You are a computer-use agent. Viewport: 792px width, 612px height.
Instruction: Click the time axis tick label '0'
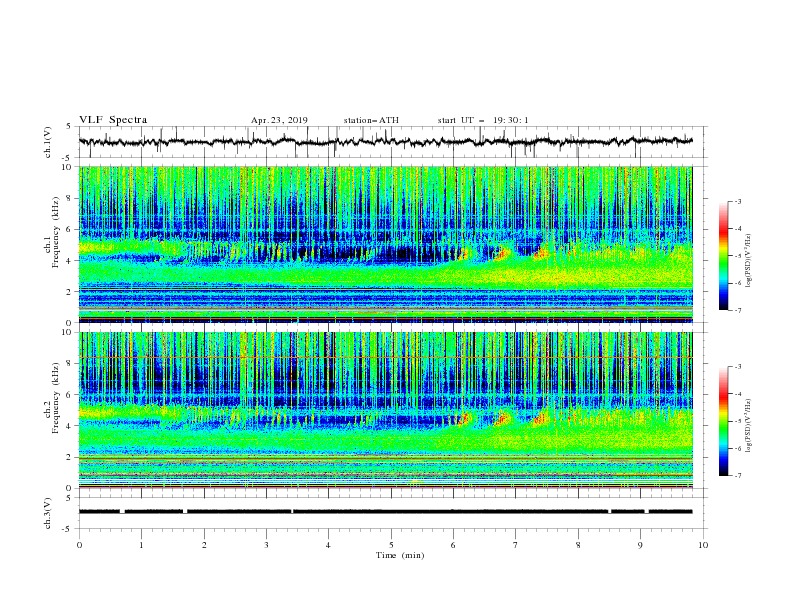[79, 545]
